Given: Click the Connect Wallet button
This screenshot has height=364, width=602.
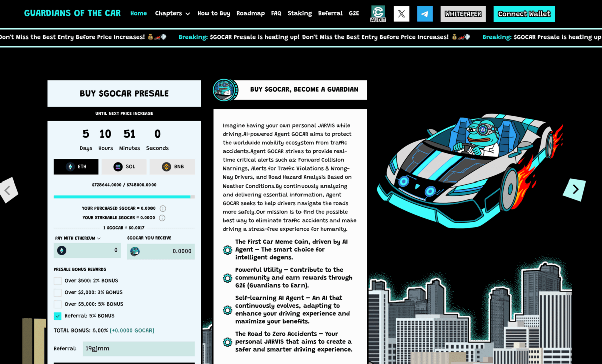Looking at the screenshot, I should tap(524, 14).
